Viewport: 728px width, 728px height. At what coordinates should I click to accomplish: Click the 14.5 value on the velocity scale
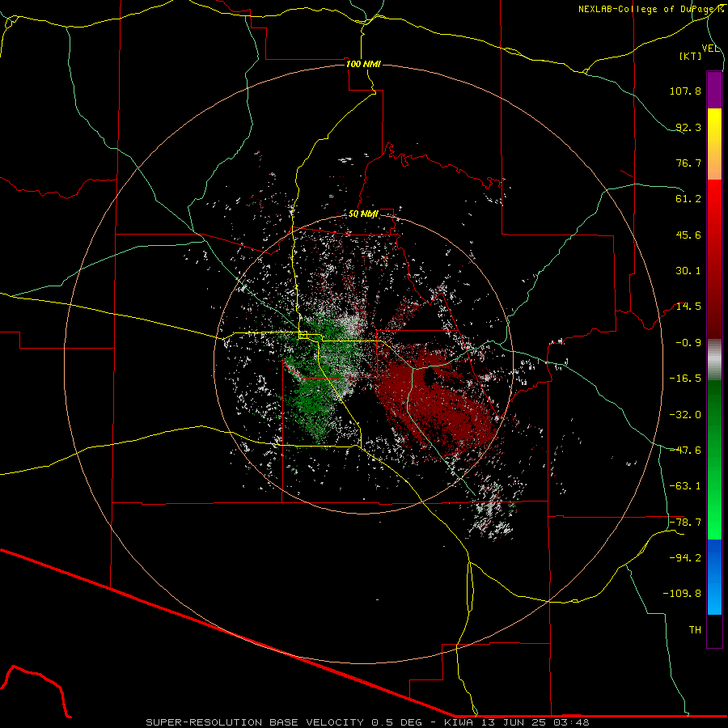(688, 307)
